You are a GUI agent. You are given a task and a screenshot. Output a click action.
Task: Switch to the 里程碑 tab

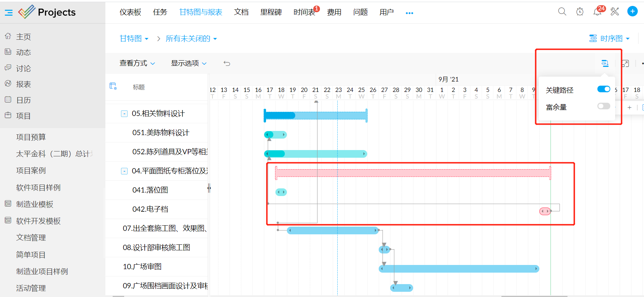[x=271, y=12]
